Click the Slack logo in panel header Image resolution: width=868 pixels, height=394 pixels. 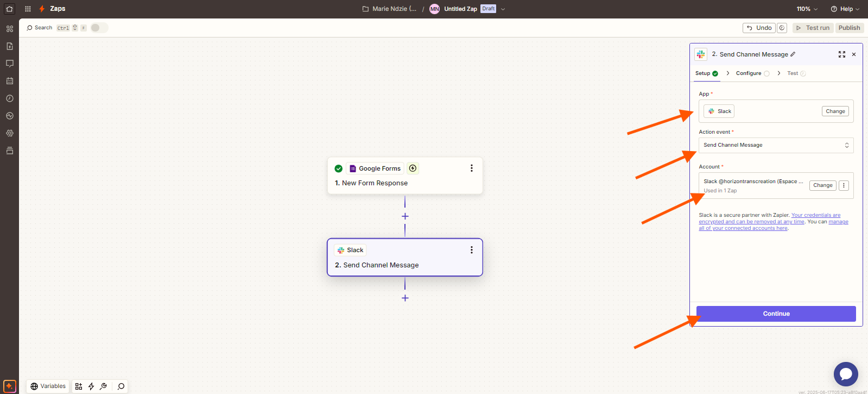tap(701, 54)
